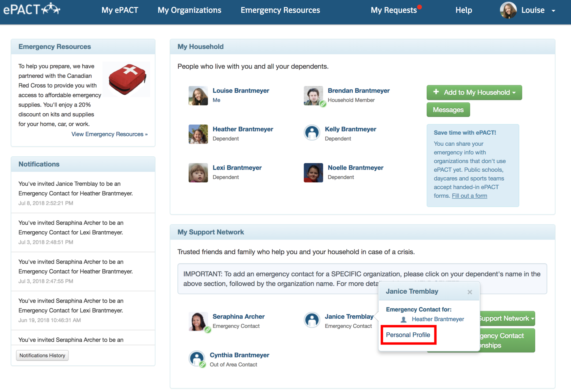This screenshot has width=571, height=392.
Task: Click Janice Tremblay's placeholder avatar icon
Action: pyautogui.click(x=312, y=320)
